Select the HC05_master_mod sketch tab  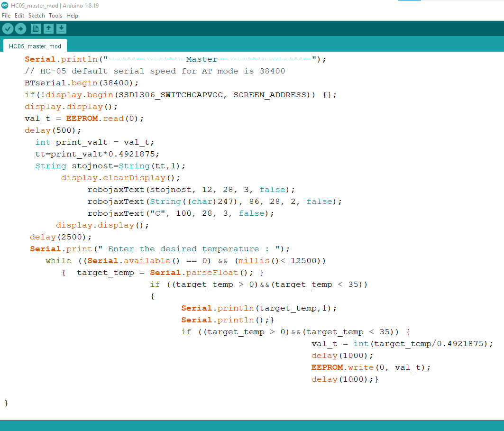[35, 46]
